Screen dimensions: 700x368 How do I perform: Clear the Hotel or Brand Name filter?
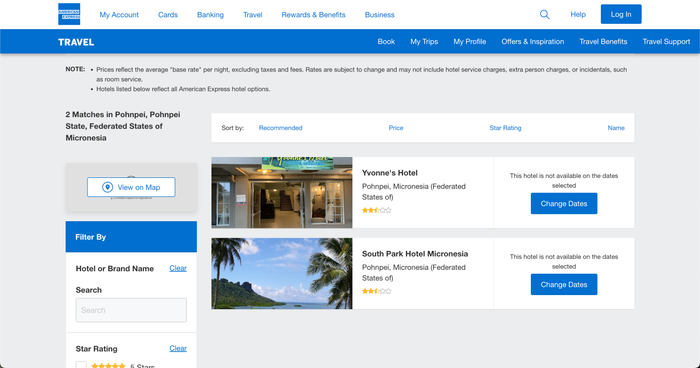(x=178, y=268)
